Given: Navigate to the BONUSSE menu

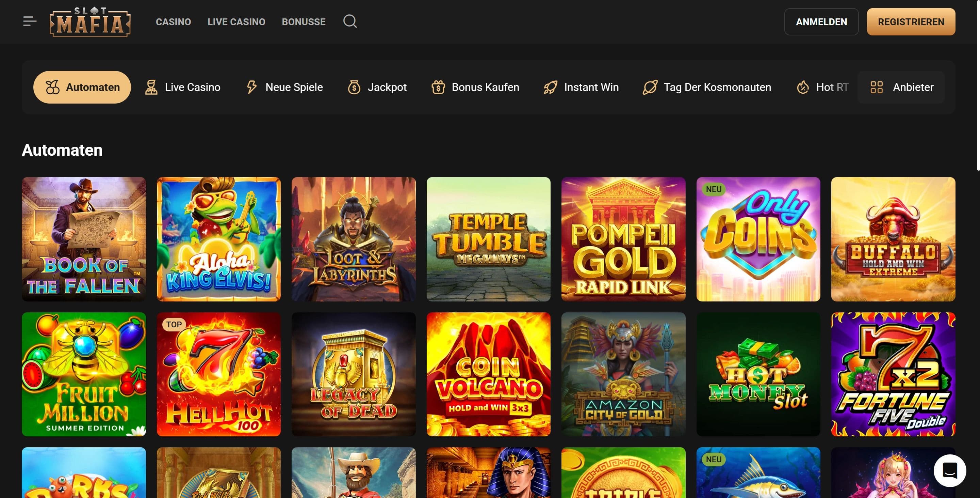Looking at the screenshot, I should coord(304,22).
